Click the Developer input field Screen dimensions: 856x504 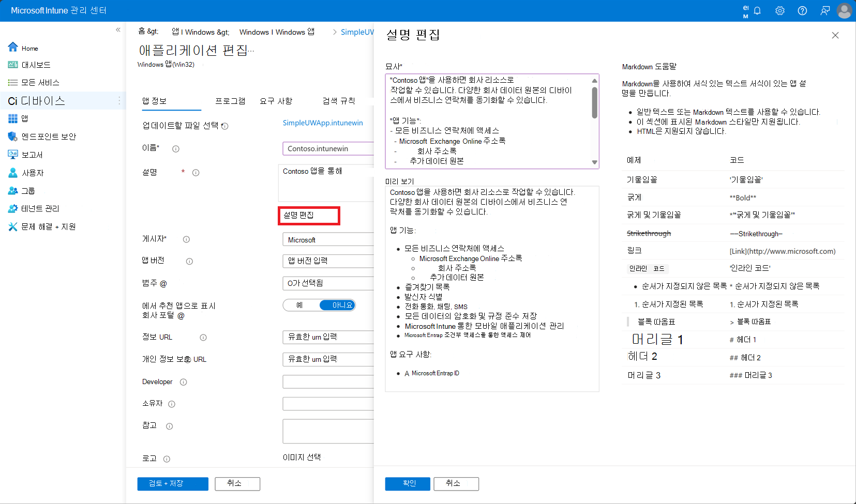coord(328,382)
